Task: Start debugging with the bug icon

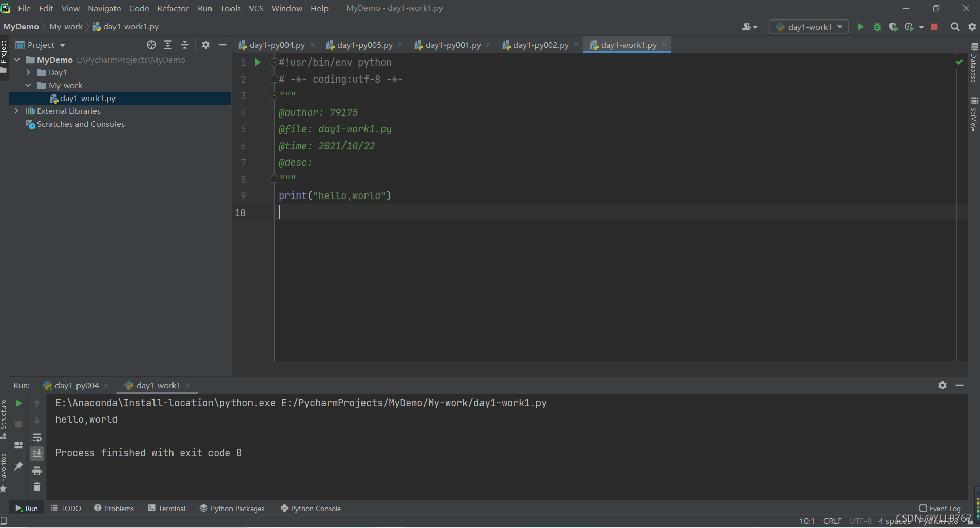Action: tap(877, 27)
